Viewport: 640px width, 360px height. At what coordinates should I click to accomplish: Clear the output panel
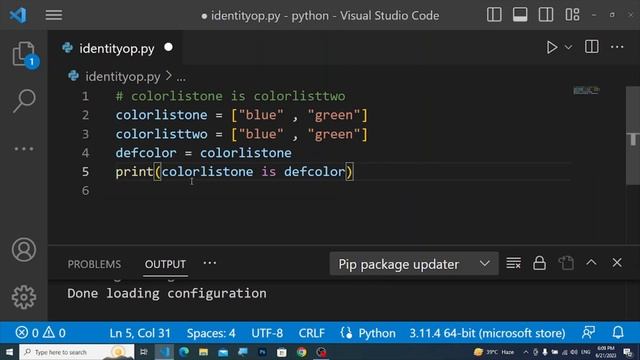tap(513, 263)
